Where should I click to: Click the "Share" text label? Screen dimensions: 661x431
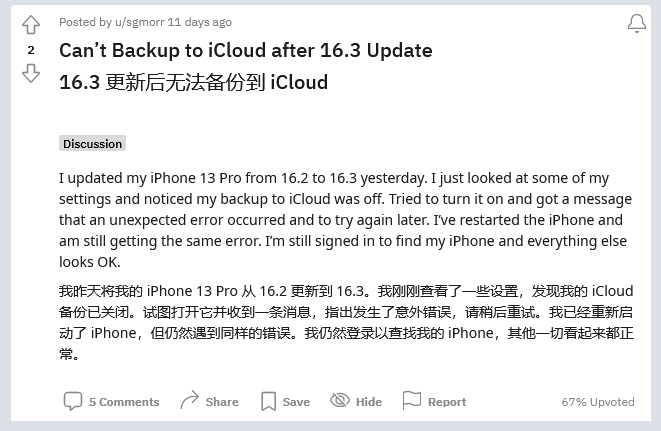(x=222, y=402)
